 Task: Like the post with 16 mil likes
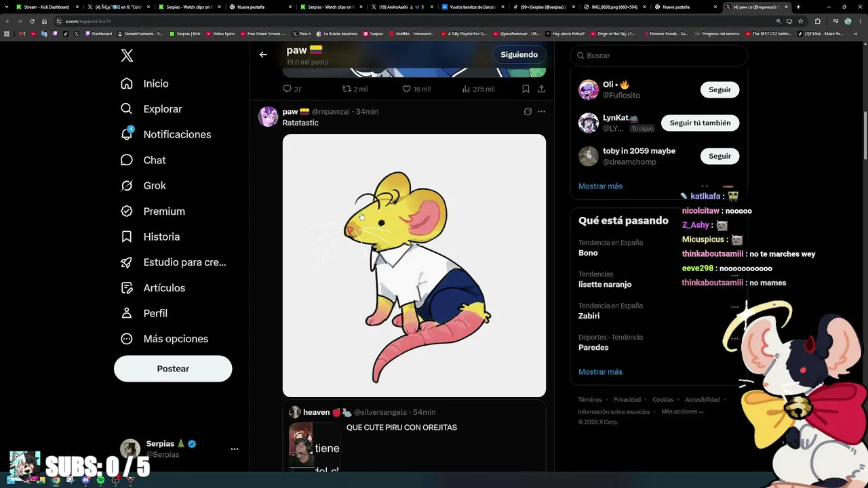[x=416, y=89]
